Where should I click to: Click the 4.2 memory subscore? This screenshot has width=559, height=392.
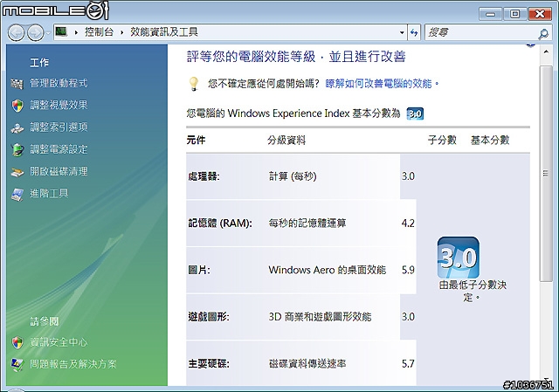408,224
